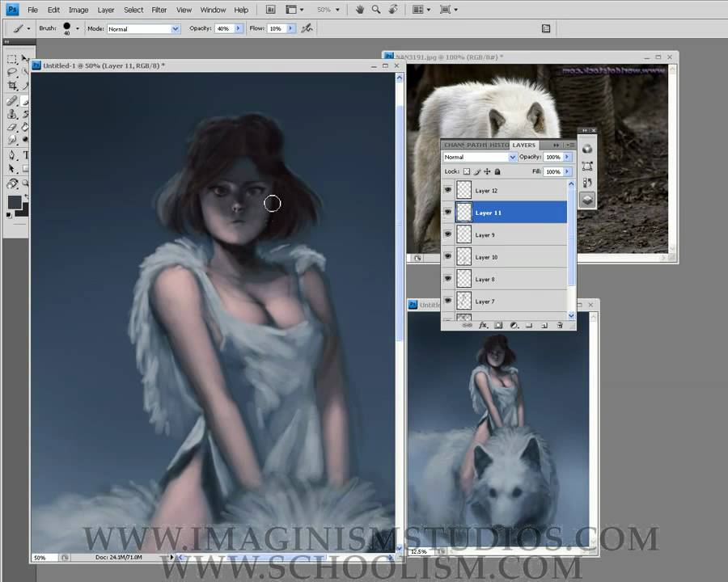Hide Layer 12 visibility eye
The width and height of the screenshot is (728, 582).
447,190
